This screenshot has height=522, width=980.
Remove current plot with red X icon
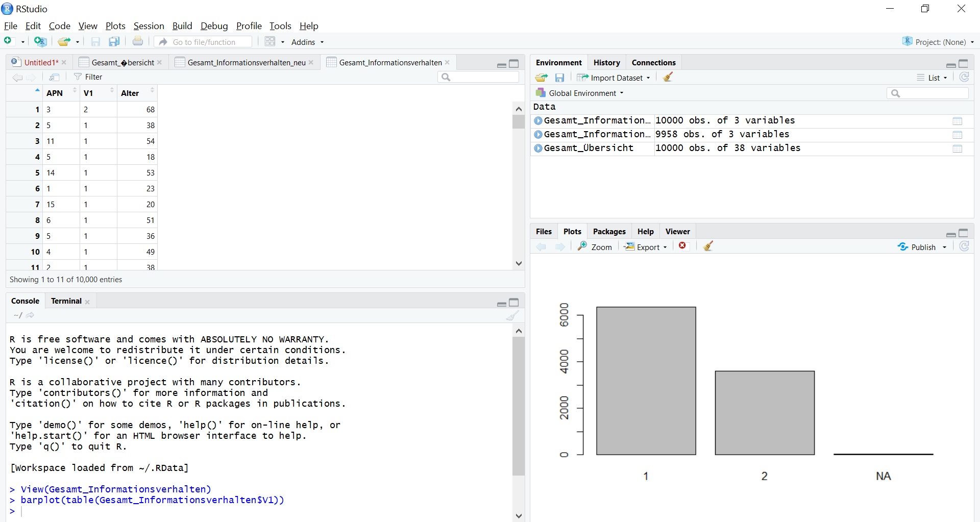coord(682,246)
